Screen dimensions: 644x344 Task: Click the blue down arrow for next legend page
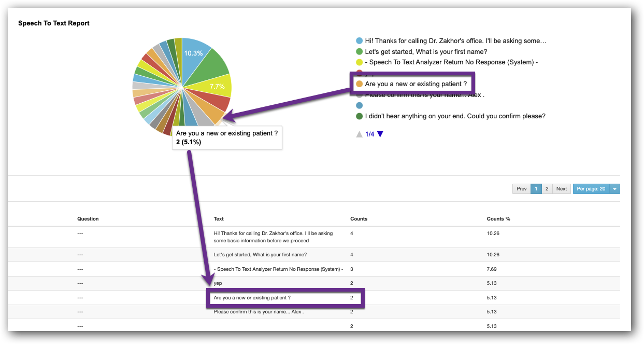coord(380,134)
